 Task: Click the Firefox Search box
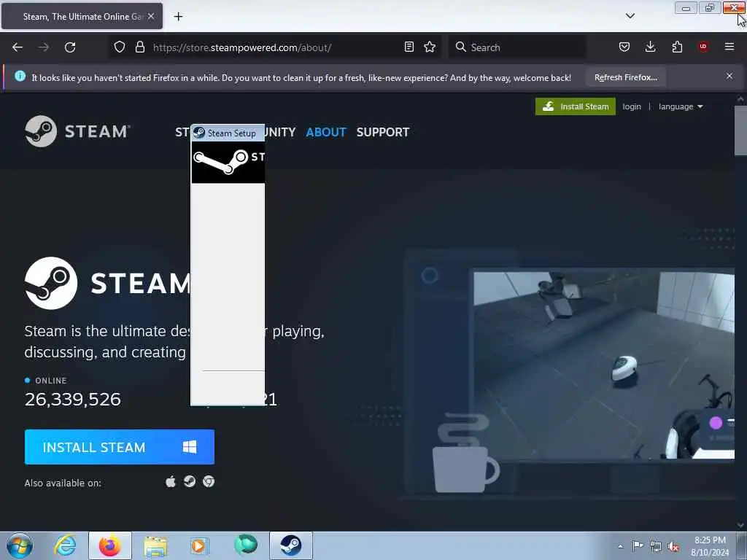[x=517, y=47]
